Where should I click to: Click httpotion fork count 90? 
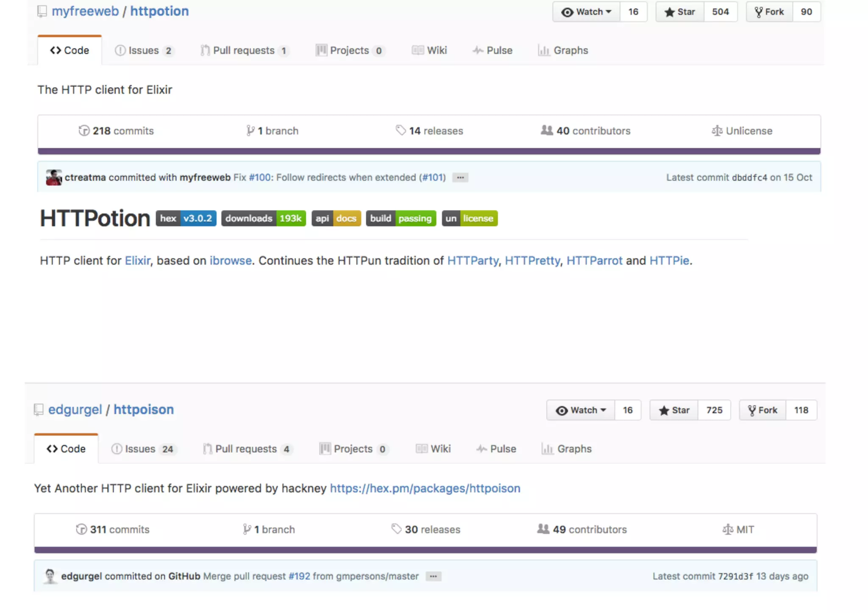807,12
